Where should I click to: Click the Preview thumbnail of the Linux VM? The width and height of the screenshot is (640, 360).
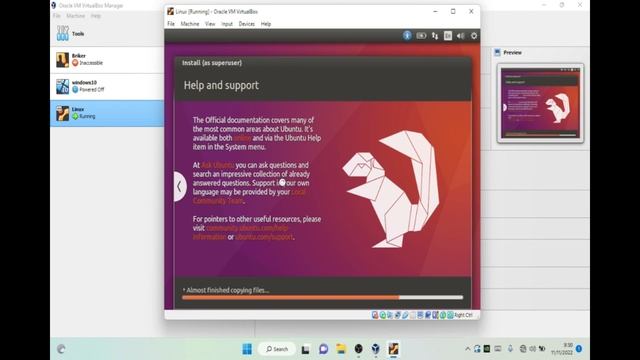pyautogui.click(x=540, y=103)
